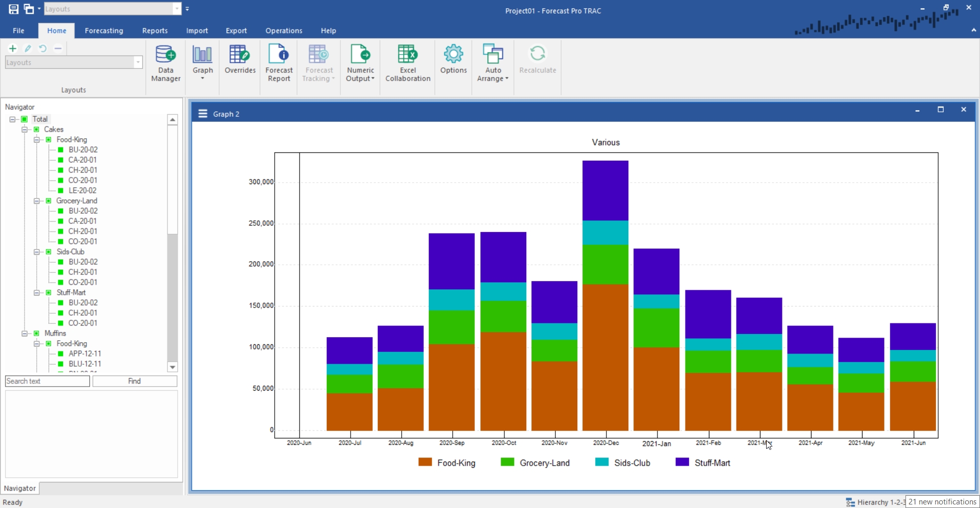Remove layout with the minus icon
Viewport: 980px width, 508px height.
(58, 48)
